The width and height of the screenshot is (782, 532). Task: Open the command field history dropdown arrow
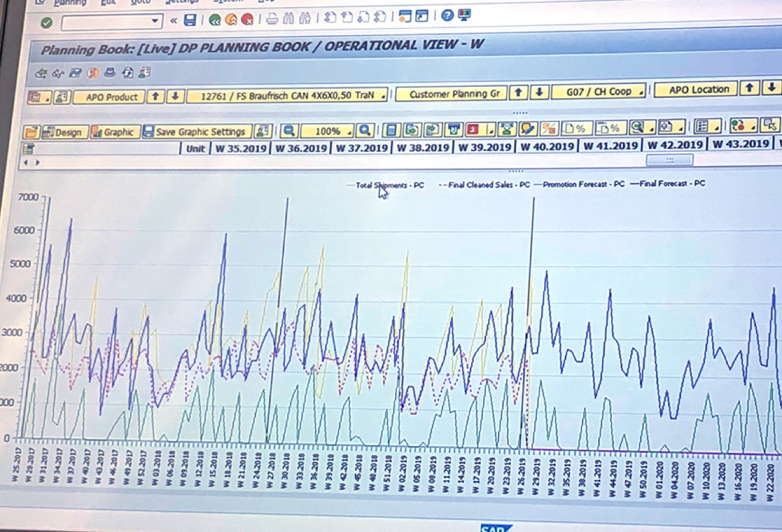(x=155, y=21)
